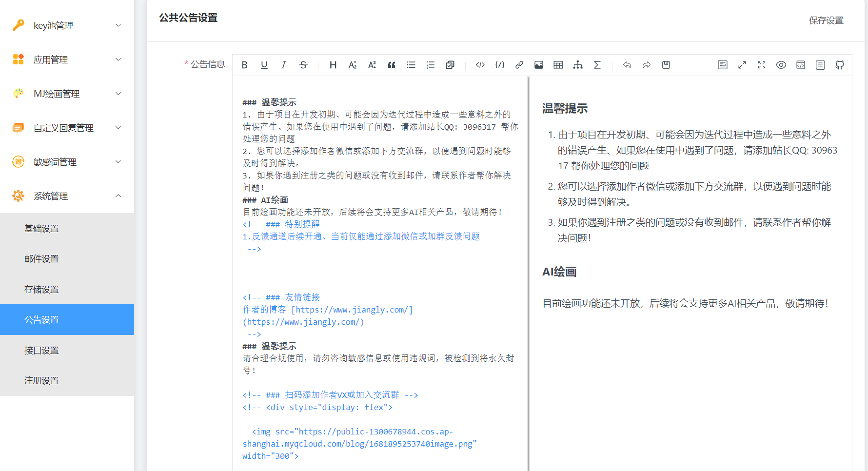The width and height of the screenshot is (868, 471).
Task: Insert an image into the announcement
Action: tap(539, 65)
